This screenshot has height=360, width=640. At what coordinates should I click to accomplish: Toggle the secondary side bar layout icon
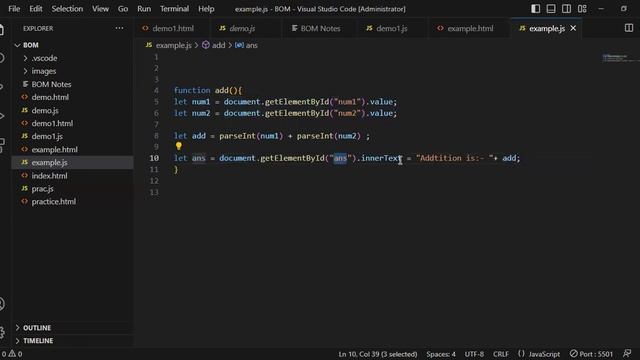click(567, 9)
